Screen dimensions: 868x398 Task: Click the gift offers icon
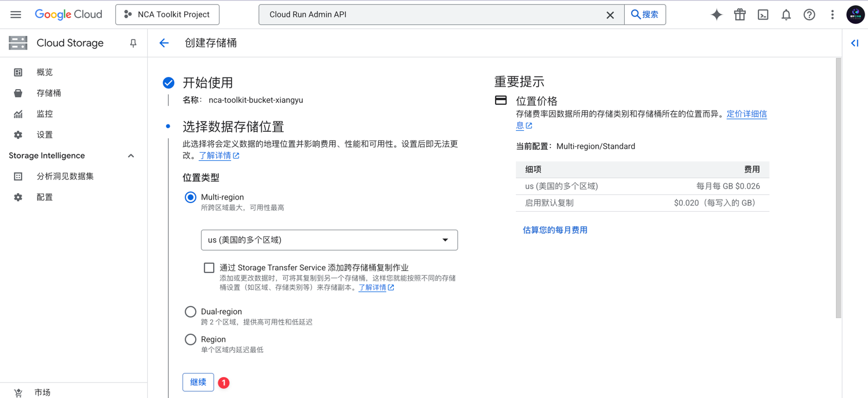(x=739, y=14)
